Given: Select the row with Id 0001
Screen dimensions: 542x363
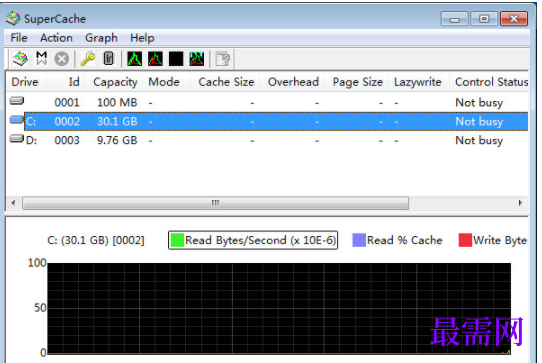Looking at the screenshot, I should click(268, 103).
